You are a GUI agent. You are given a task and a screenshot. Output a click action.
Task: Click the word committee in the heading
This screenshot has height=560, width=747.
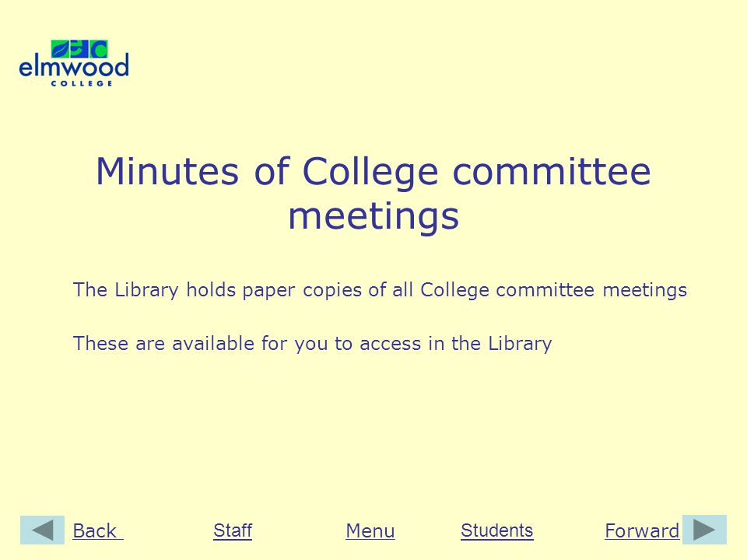tap(551, 172)
